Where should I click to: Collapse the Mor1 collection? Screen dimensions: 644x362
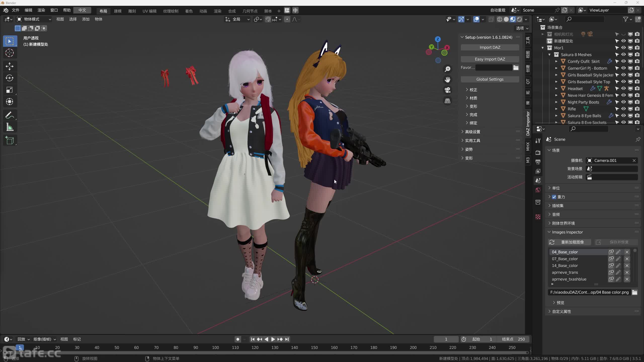[543, 48]
